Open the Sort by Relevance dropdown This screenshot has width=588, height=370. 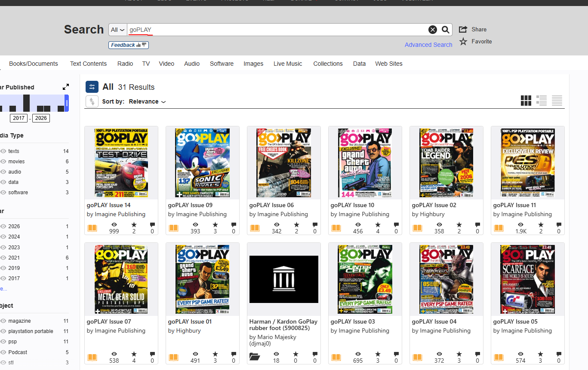(x=147, y=101)
